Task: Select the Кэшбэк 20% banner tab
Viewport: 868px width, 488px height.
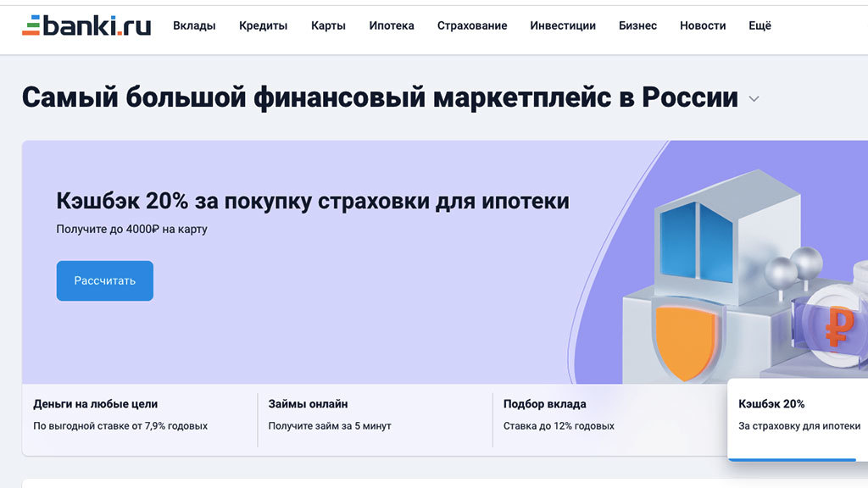Action: pyautogui.click(x=798, y=414)
